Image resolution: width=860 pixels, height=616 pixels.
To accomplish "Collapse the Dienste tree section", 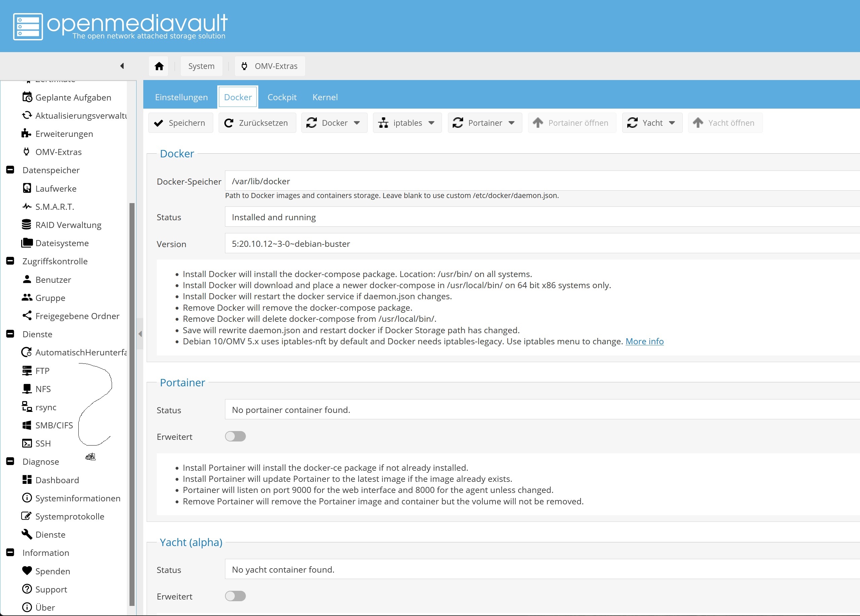I will [x=10, y=334].
